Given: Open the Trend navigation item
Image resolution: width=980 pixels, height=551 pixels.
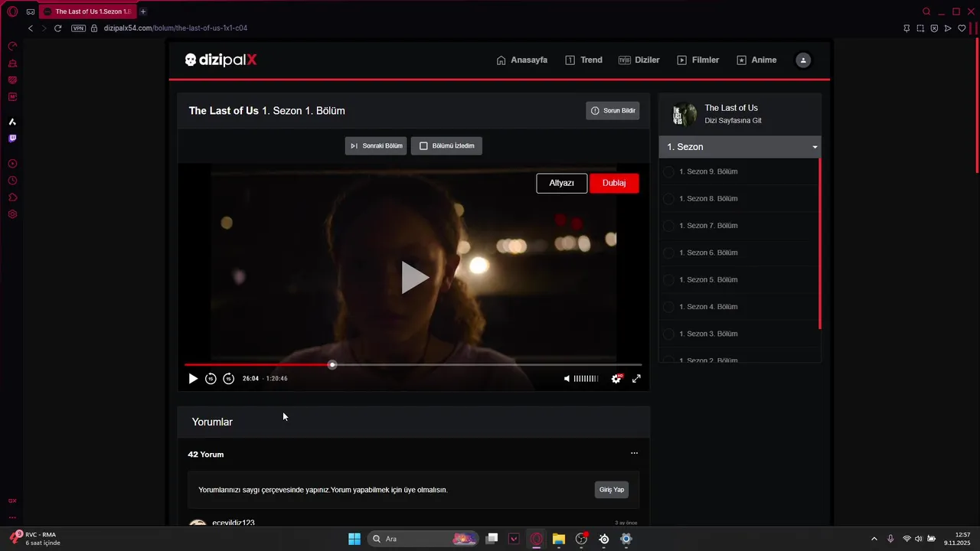Looking at the screenshot, I should point(584,60).
